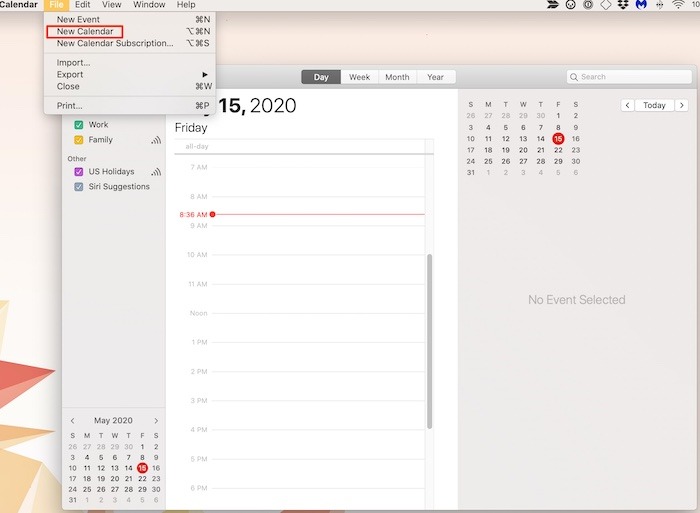Image resolution: width=700 pixels, height=513 pixels.
Task: Open the Help menu
Action: (186, 4)
